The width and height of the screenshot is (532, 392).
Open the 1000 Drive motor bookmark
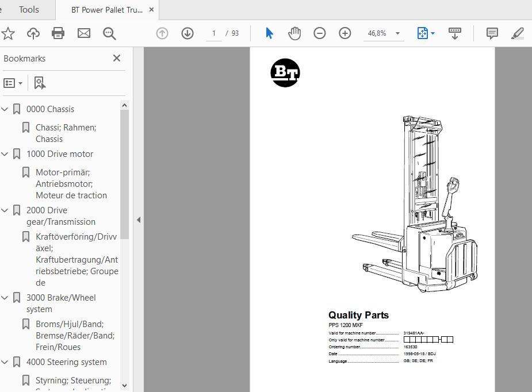click(x=60, y=154)
